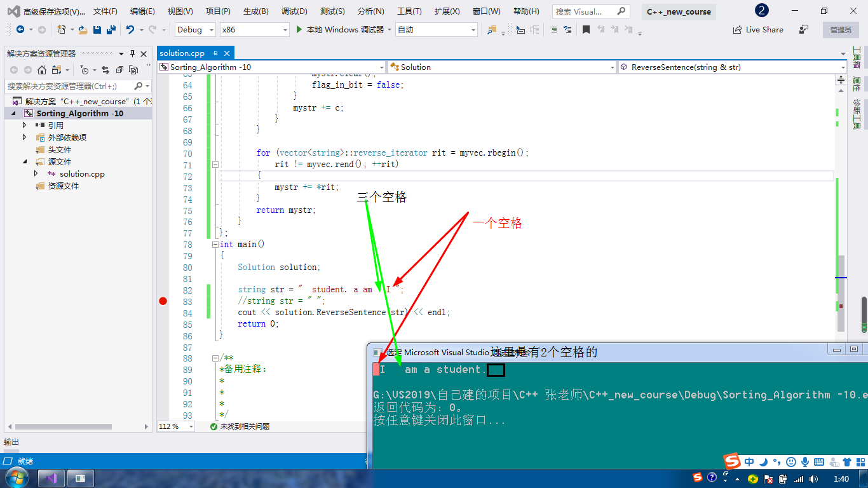Open the 生成(B) menu
Image resolution: width=868 pixels, height=488 pixels.
(255, 11)
